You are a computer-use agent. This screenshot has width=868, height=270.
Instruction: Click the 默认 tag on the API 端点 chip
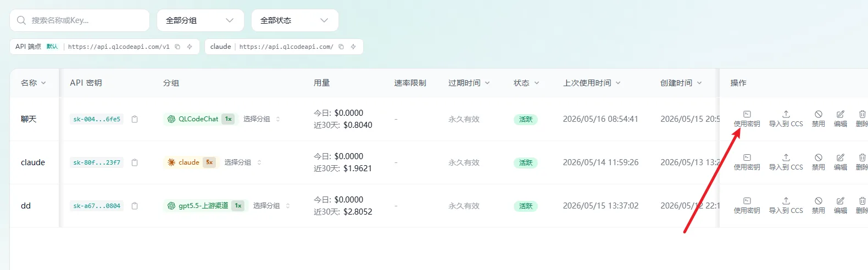[x=52, y=47]
